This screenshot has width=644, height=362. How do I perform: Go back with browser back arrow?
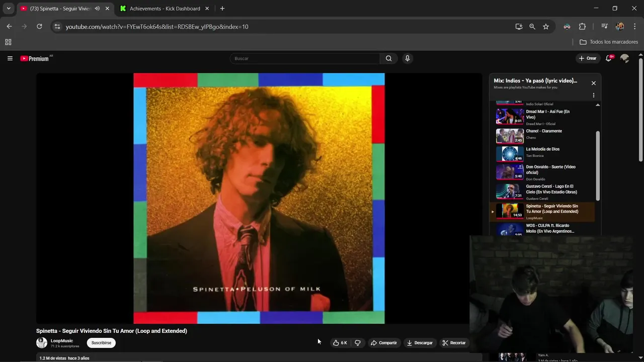pyautogui.click(x=9, y=27)
